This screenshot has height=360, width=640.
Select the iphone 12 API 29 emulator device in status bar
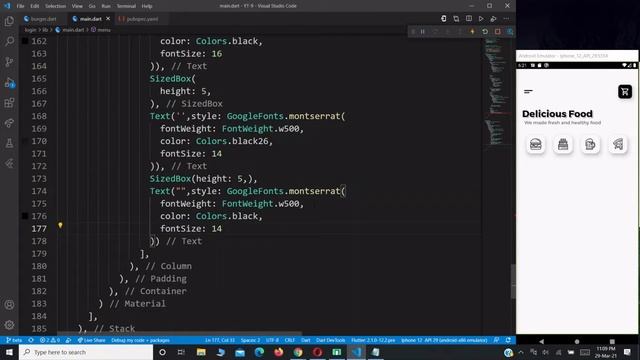point(444,340)
